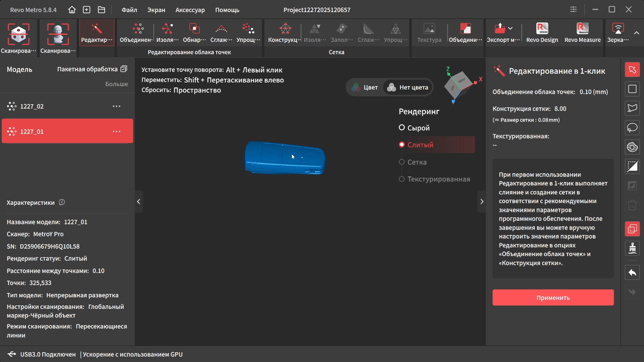
Task: Click the Home icon in title bar
Action: click(x=72, y=10)
